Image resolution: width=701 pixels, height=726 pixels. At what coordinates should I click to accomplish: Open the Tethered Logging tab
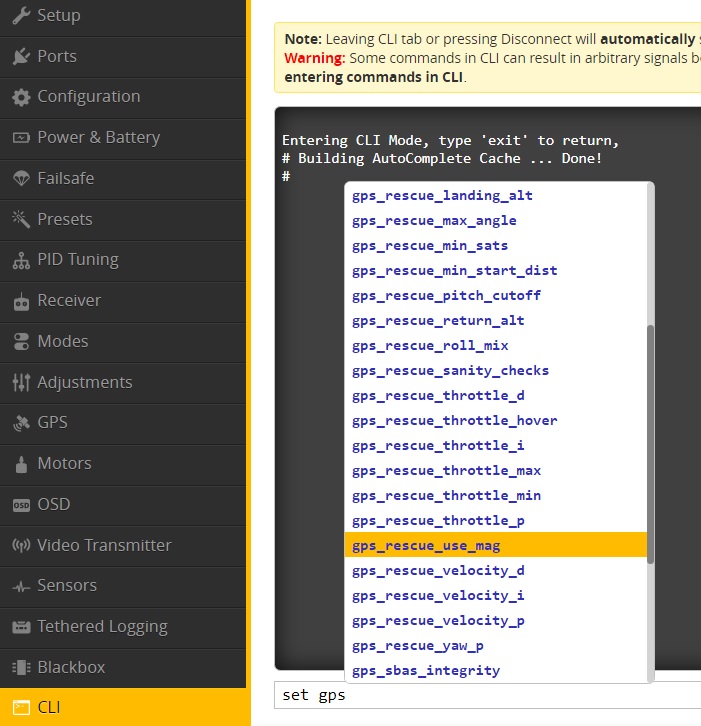coord(102,627)
